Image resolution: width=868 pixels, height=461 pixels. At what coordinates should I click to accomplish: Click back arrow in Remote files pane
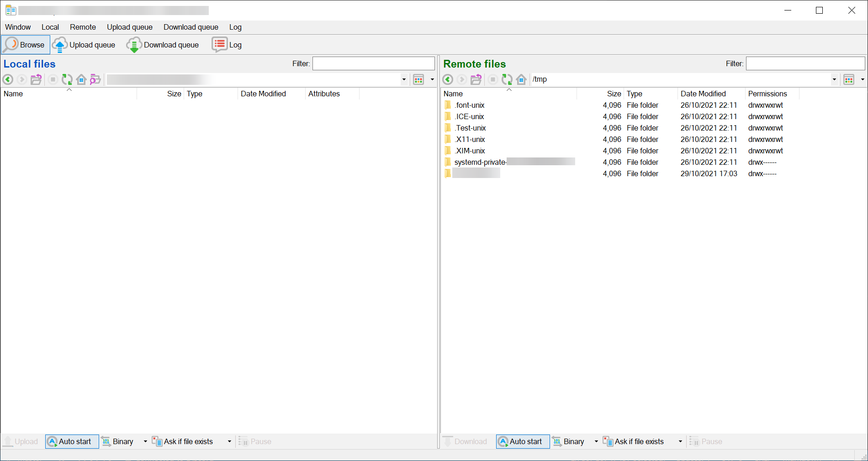coord(448,79)
